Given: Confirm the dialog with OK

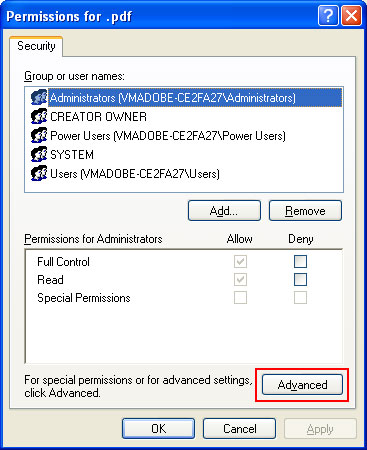Looking at the screenshot, I should coord(158,428).
